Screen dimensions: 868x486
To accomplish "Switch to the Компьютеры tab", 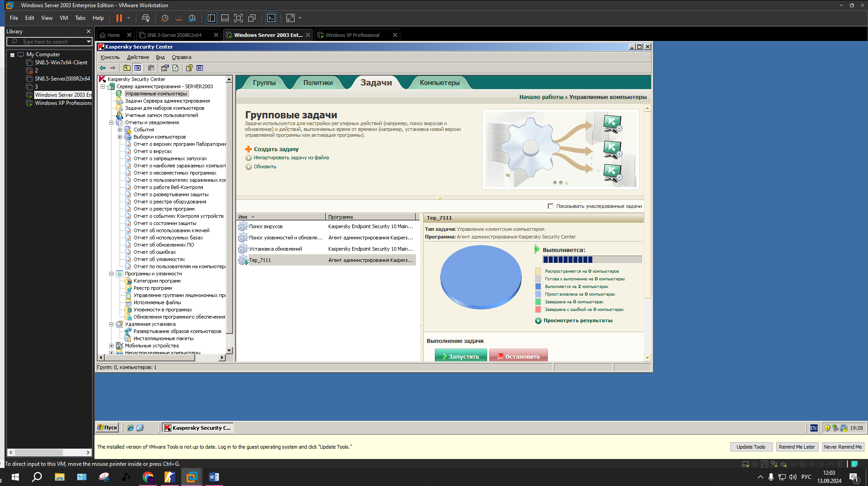I will 440,83.
